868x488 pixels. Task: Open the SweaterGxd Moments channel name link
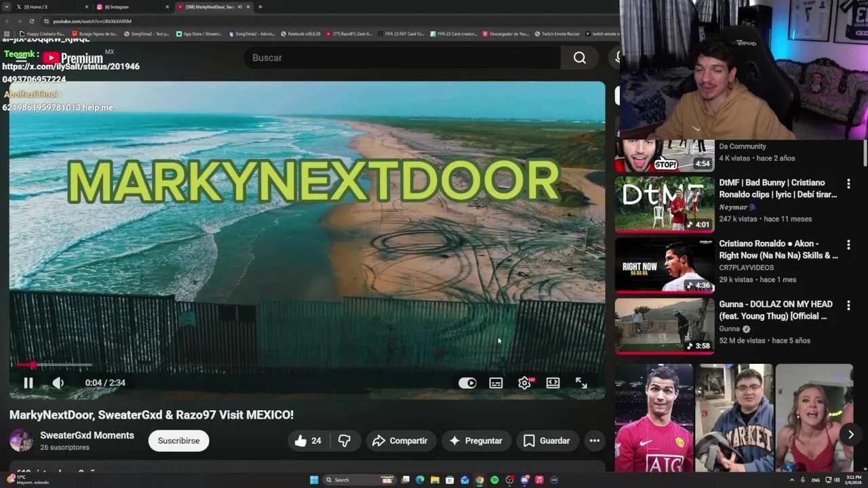click(87, 435)
